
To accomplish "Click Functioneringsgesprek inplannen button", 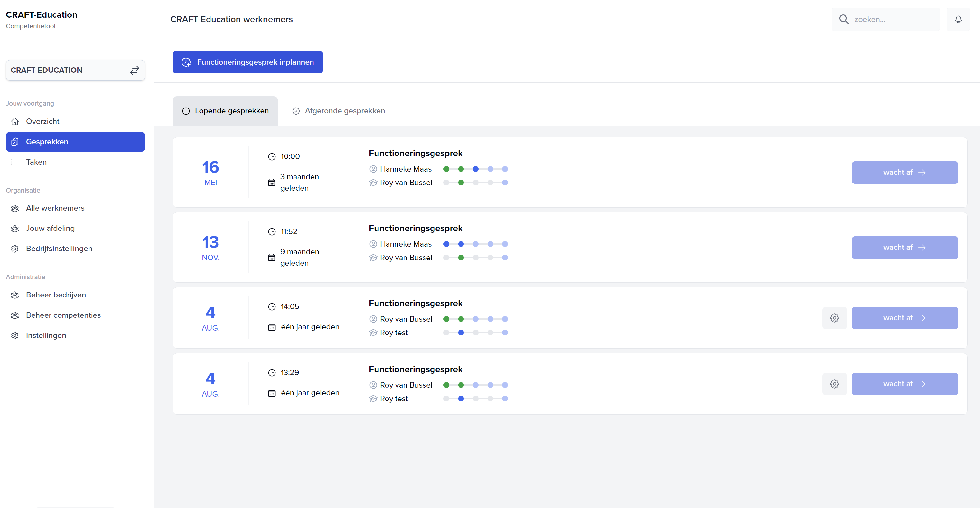I will pyautogui.click(x=248, y=62).
